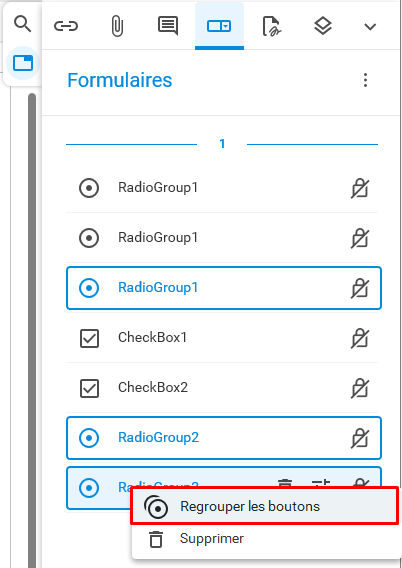Screen dimensions: 402x568
Task: Open the Comments panel icon
Action: 168,26
